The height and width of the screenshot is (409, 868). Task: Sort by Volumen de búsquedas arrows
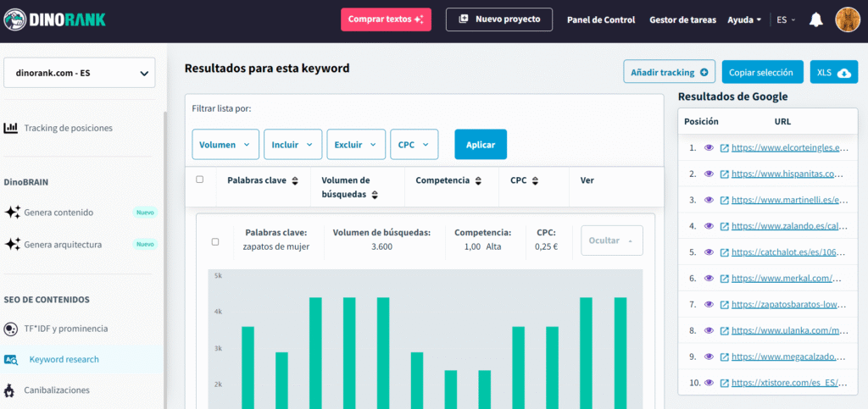375,195
